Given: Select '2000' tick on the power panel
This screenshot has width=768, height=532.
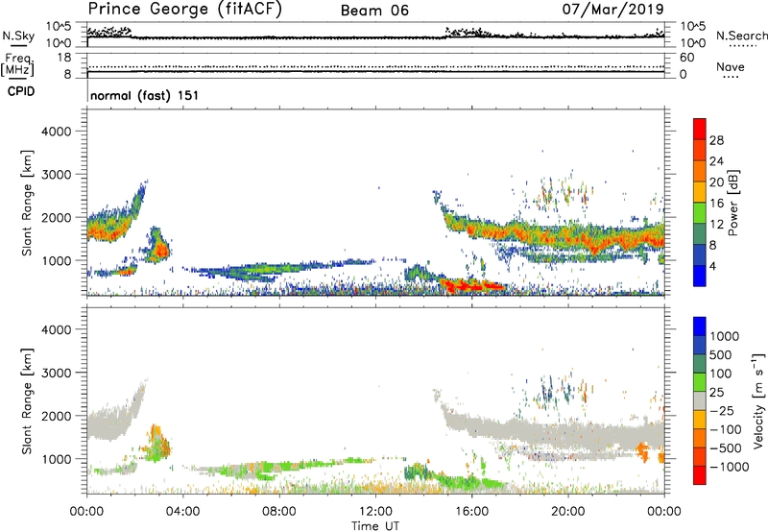Looking at the screenshot, I should (x=56, y=217).
